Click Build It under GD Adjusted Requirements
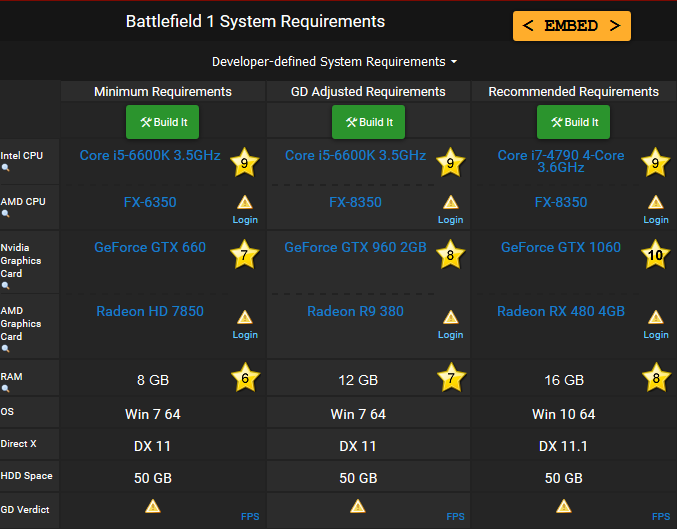The height and width of the screenshot is (529, 677). click(368, 122)
